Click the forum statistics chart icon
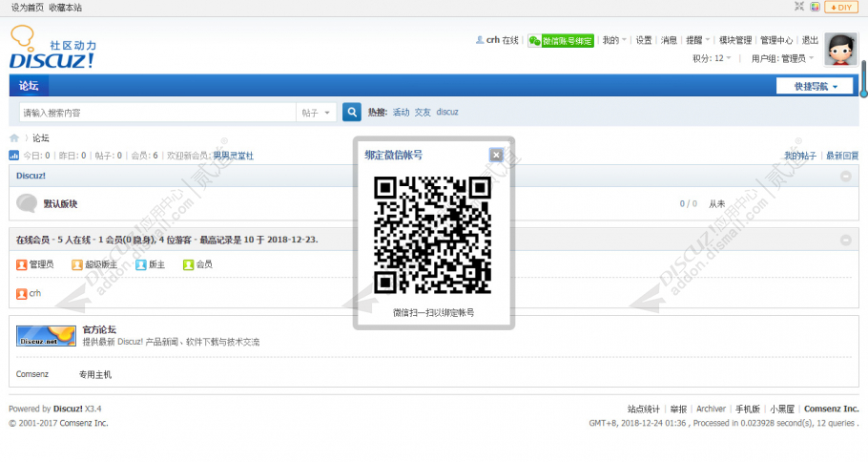Viewport: 868px width, 462px height. (x=14, y=156)
